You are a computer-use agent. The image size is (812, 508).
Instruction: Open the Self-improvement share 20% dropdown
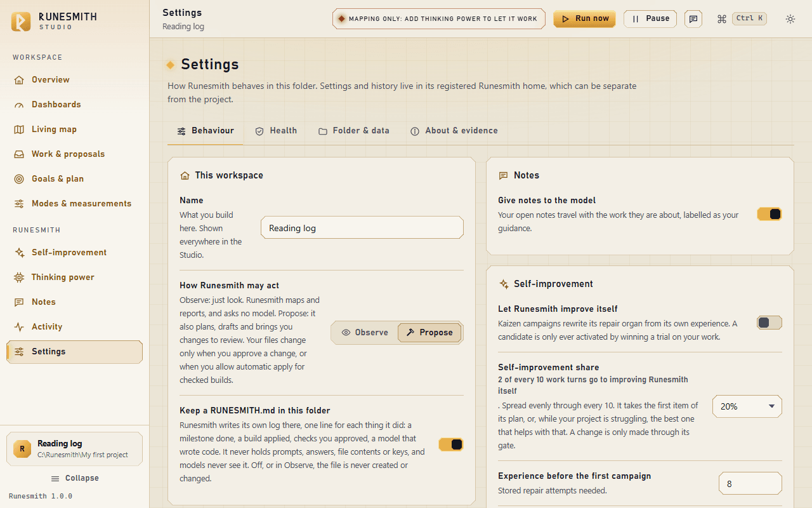pyautogui.click(x=747, y=406)
